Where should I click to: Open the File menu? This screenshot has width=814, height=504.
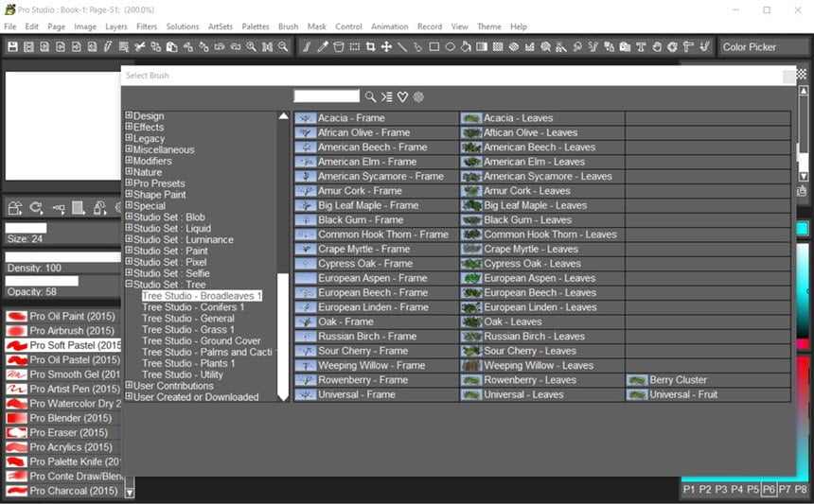9,26
